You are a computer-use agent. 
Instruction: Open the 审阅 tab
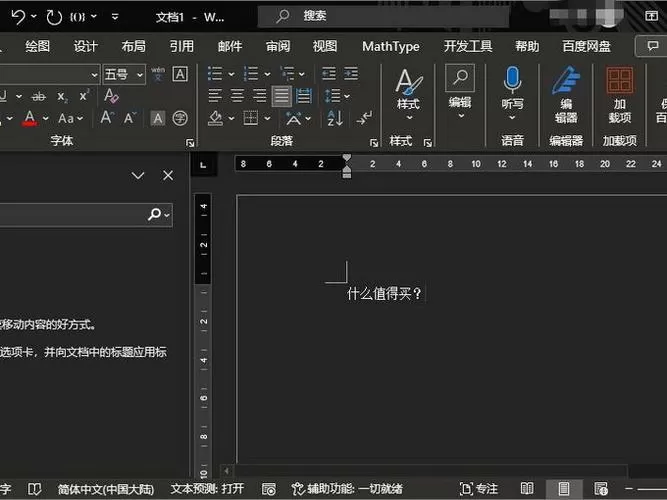coord(278,46)
